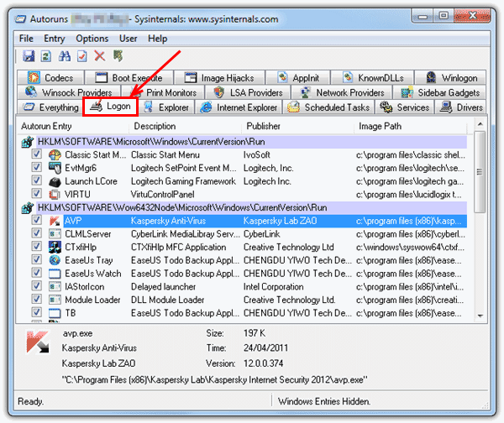This screenshot has height=423, width=504.
Task: Toggle the CLMLServer entry checkbox
Action: pos(37,234)
